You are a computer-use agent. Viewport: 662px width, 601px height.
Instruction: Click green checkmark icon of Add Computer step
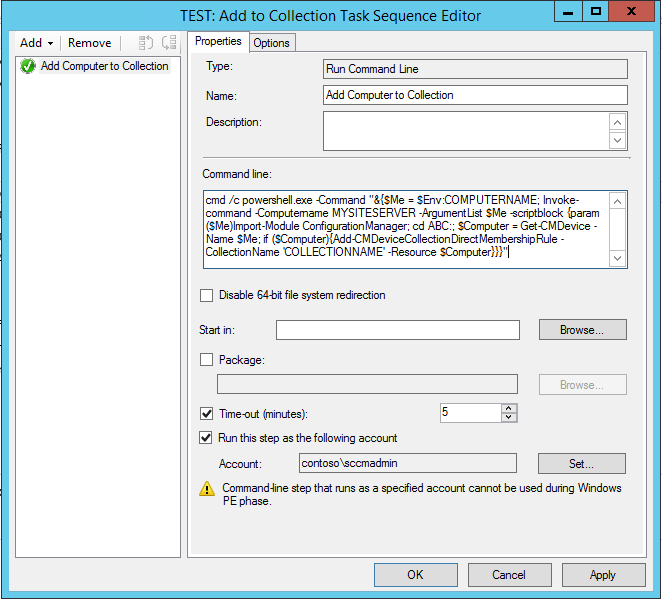(x=28, y=66)
